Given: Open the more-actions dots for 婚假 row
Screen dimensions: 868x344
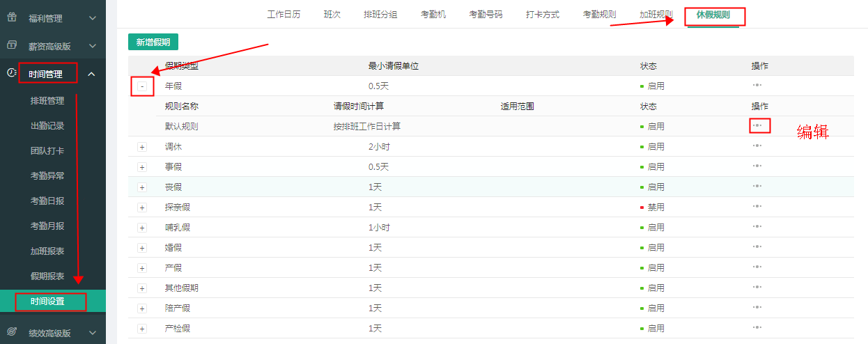Looking at the screenshot, I should click(x=757, y=247).
